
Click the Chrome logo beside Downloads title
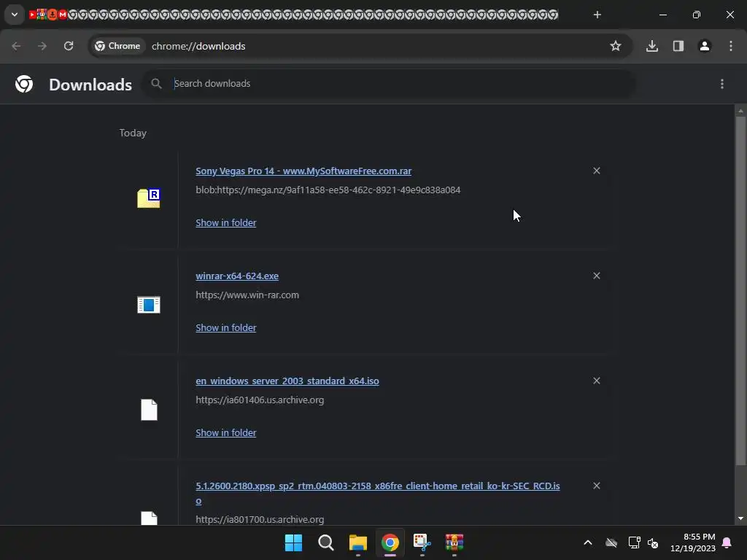click(x=24, y=84)
